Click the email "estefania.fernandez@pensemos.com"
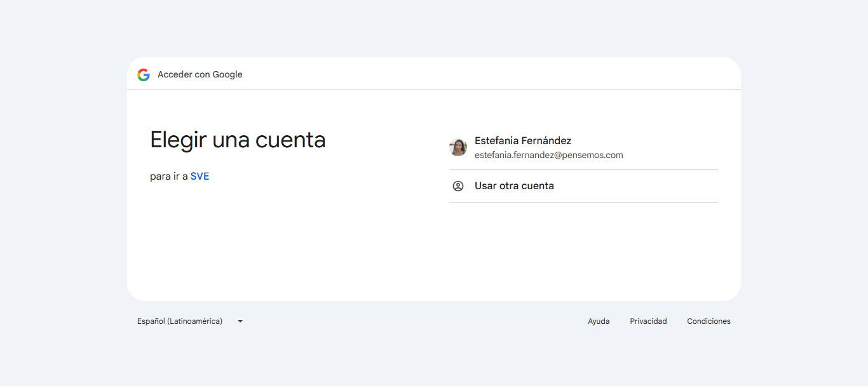 [x=549, y=155]
